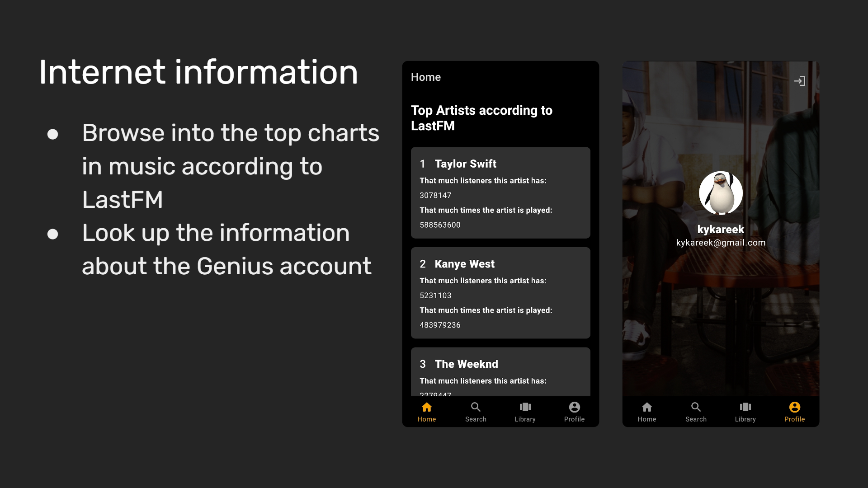The height and width of the screenshot is (488, 868).
Task: Click the Home screen title
Action: (x=425, y=77)
